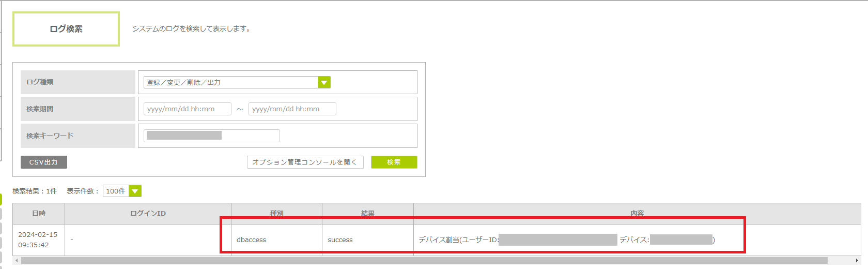Screen dimensions: 868x269
Task: Click the 内容 column header
Action: tap(637, 213)
